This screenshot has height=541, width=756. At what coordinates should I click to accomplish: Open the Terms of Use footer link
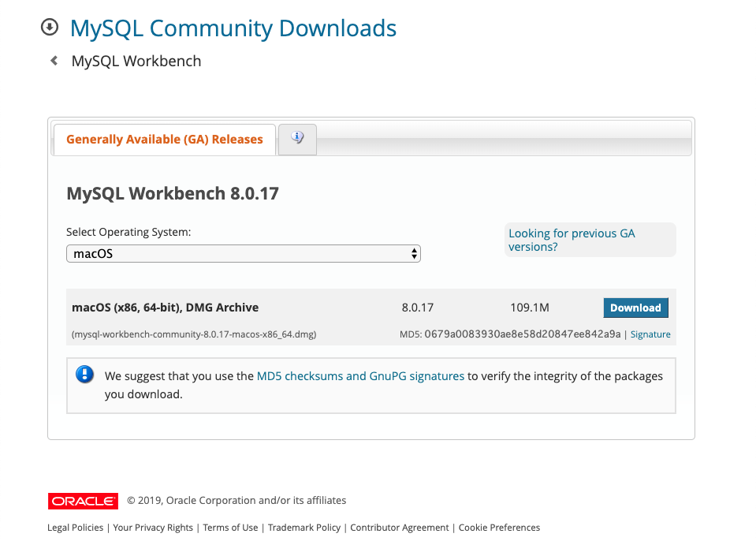click(x=230, y=528)
